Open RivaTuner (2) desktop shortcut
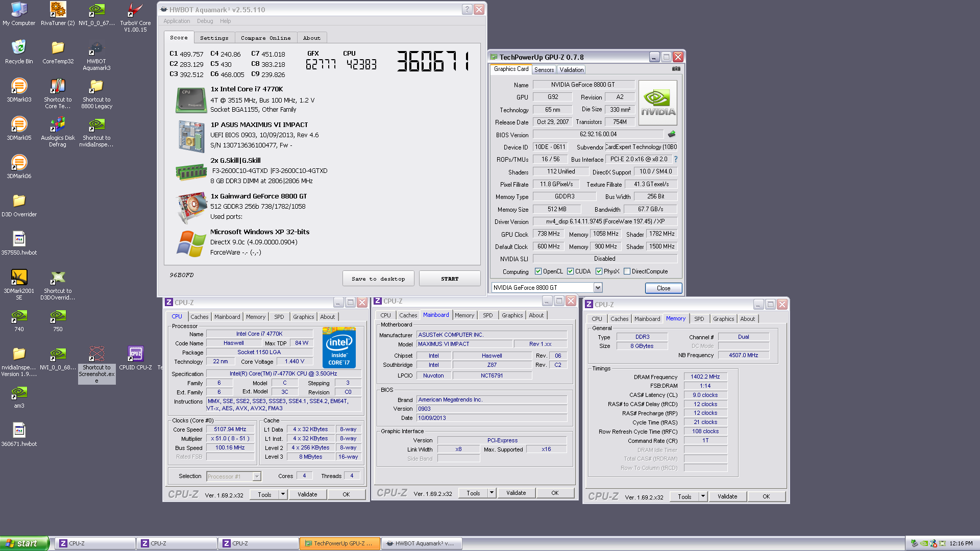 [58, 14]
